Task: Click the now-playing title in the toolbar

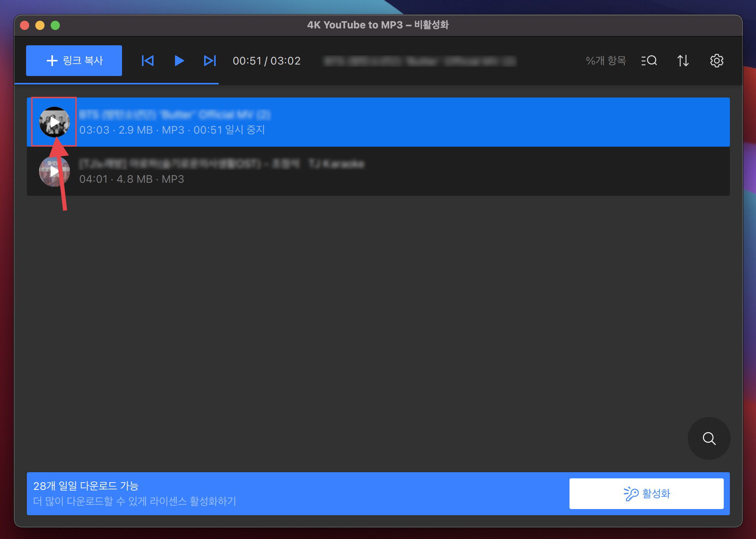Action: 419,61
